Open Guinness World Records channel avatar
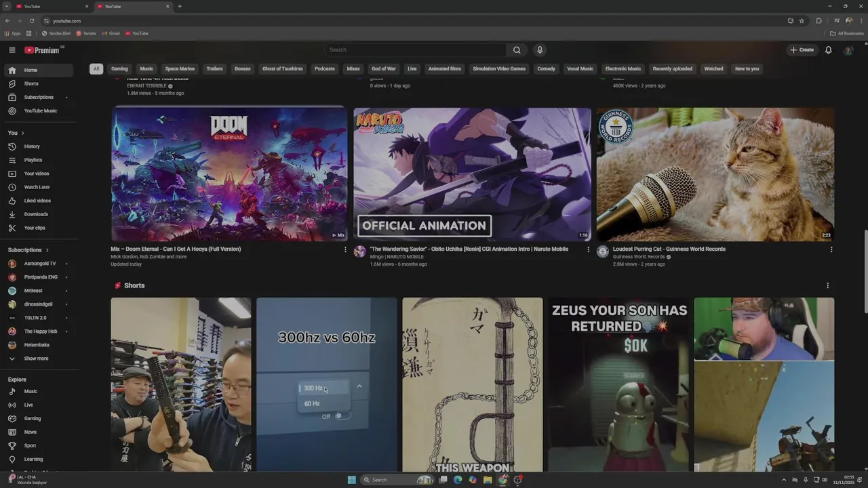This screenshot has width=868, height=488. 602,251
